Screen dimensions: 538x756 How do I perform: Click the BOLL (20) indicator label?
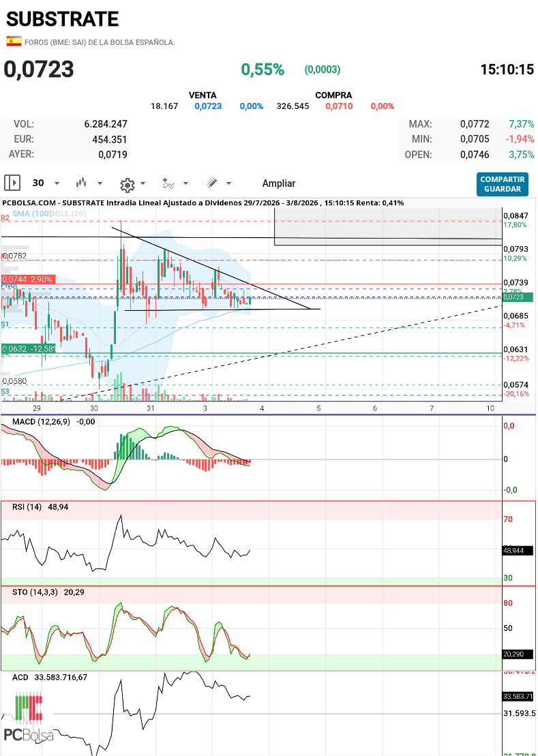click(68, 213)
